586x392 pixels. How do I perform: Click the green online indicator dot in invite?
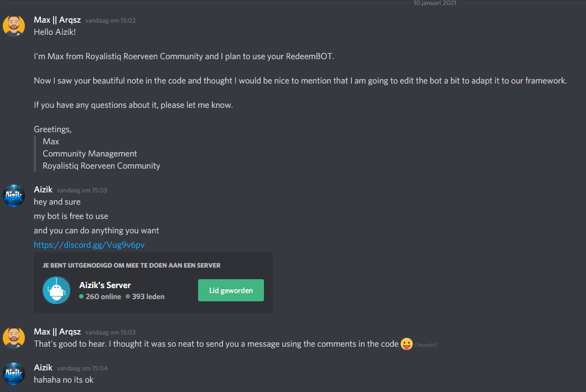pos(81,297)
